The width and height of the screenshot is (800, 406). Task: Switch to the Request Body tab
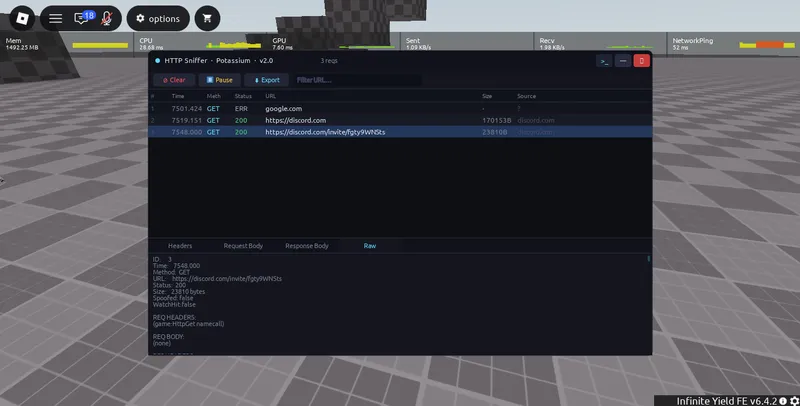[243, 246]
